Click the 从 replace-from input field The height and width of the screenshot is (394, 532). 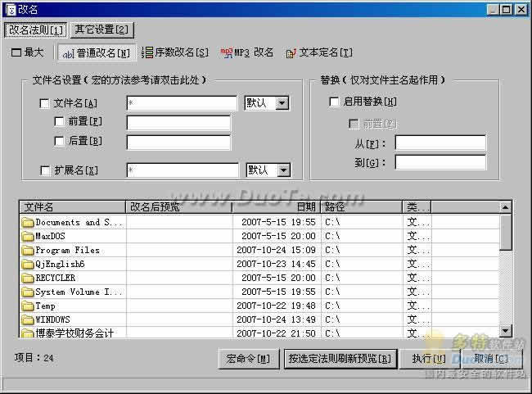[440, 143]
